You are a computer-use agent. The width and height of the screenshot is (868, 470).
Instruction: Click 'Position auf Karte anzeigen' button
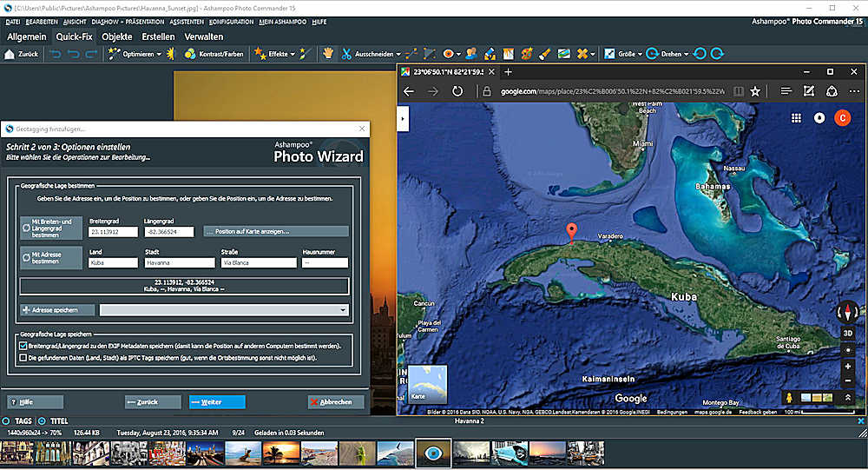(x=276, y=232)
